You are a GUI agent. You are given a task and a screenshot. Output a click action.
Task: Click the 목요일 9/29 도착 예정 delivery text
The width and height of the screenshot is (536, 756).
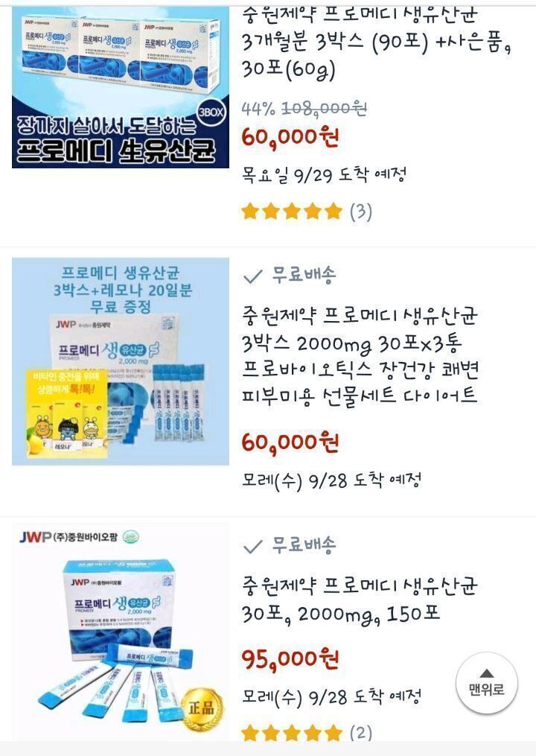[324, 174]
